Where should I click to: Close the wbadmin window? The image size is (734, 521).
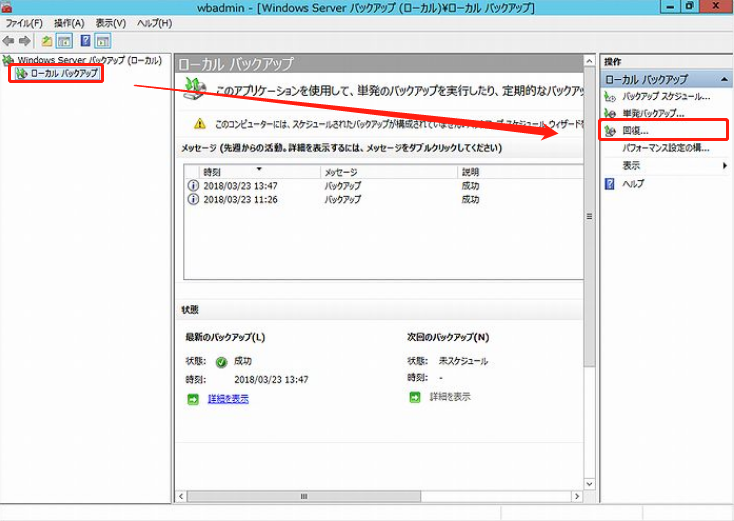coord(716,7)
